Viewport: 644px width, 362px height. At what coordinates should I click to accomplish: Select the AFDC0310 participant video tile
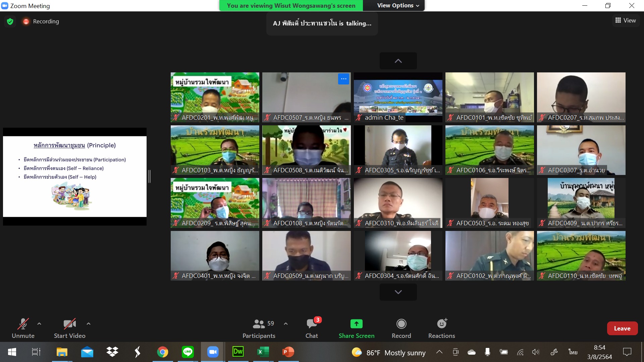click(398, 203)
